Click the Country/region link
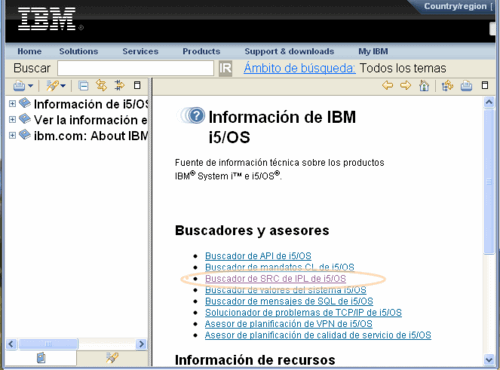Image resolution: width=500 pixels, height=370 pixels. click(455, 6)
